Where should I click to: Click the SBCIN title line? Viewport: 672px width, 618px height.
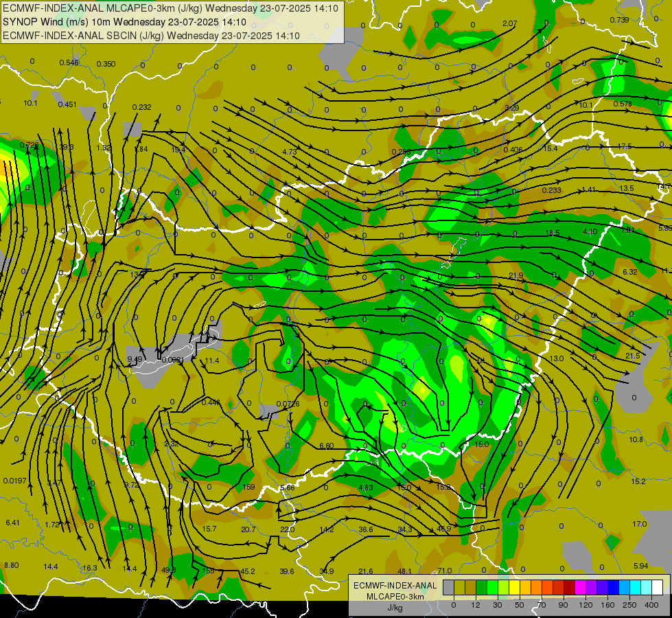(x=151, y=36)
